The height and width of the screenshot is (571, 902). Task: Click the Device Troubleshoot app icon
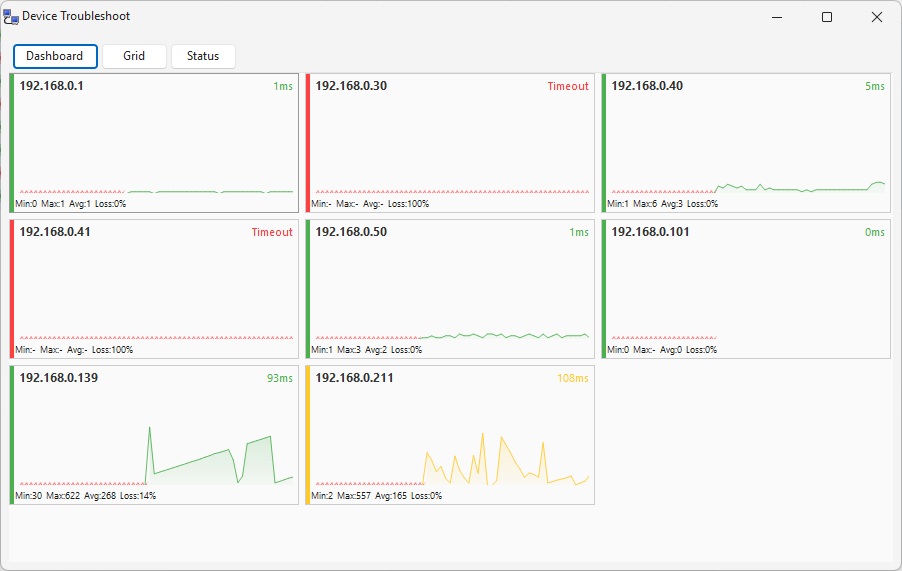(x=11, y=17)
